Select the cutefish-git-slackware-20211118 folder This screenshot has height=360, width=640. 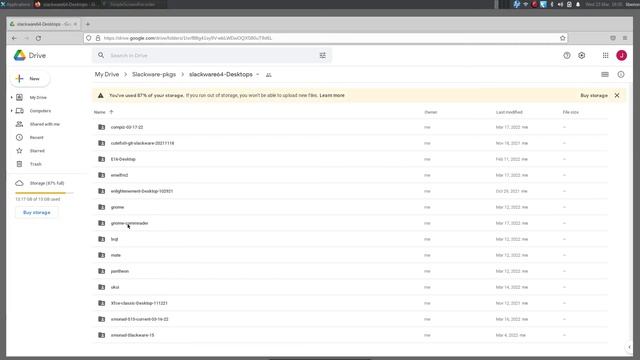[x=350, y=143]
